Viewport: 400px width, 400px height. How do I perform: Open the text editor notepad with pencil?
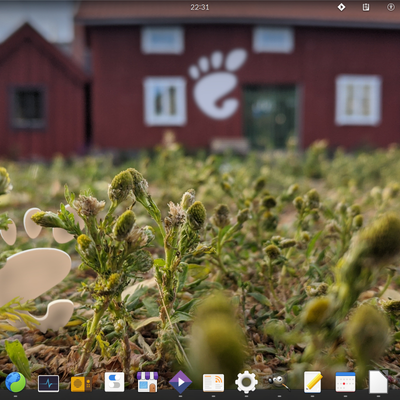pos(313,382)
